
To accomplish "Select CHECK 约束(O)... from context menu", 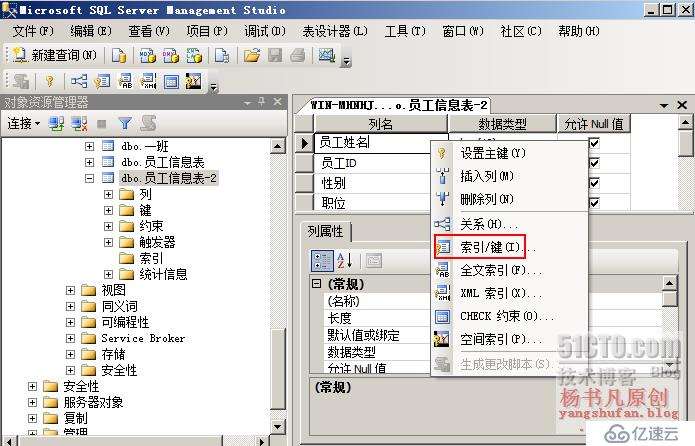I will [x=509, y=316].
